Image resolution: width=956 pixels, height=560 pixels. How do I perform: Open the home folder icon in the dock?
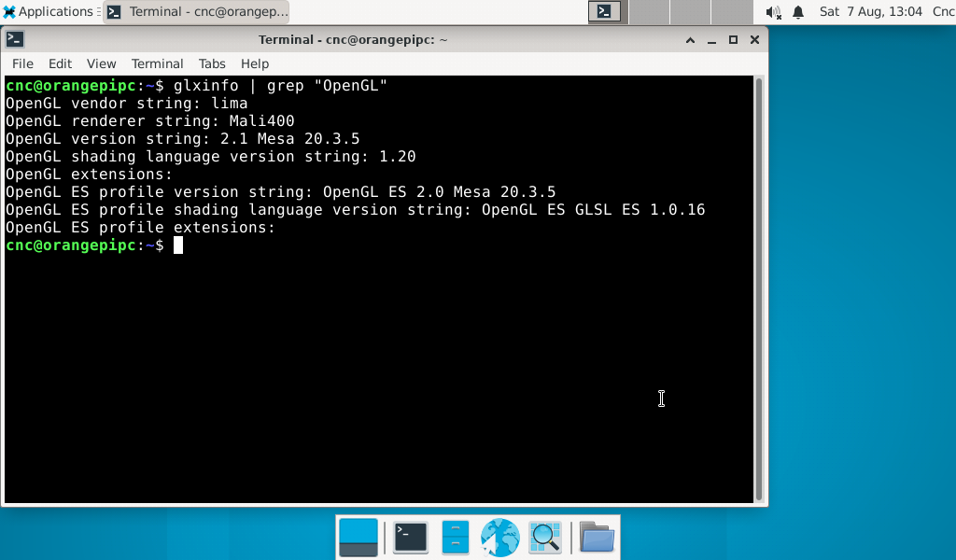[x=597, y=538]
